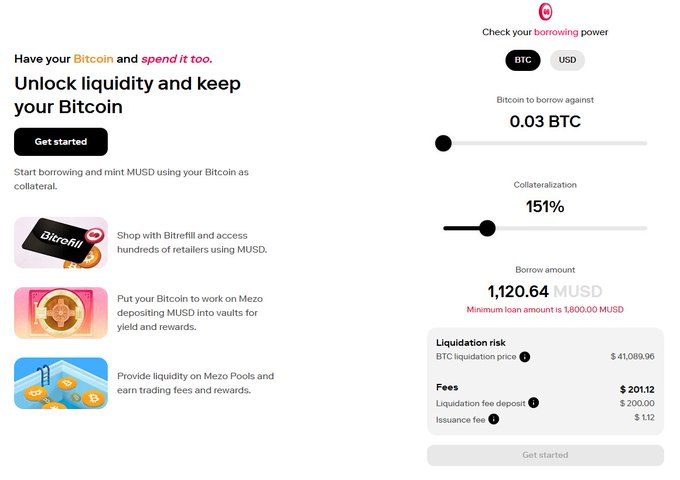Viewport: 680px width, 480px height.
Task: Click the Mezo logo icon at top
Action: click(x=545, y=12)
